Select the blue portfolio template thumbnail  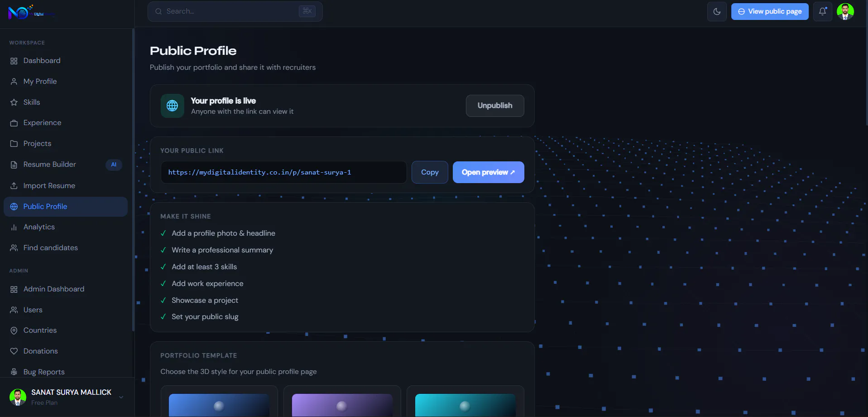click(219, 405)
